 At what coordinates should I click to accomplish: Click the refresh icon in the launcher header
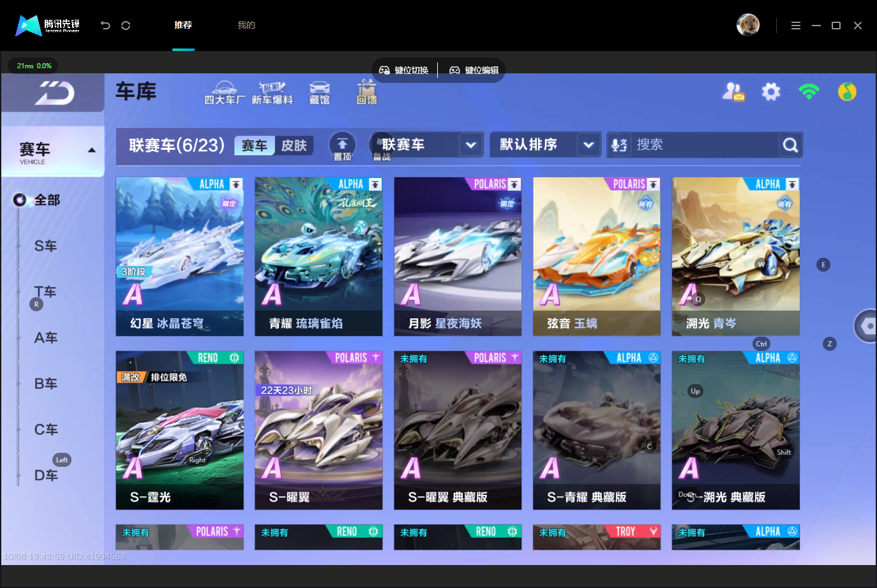click(x=126, y=26)
